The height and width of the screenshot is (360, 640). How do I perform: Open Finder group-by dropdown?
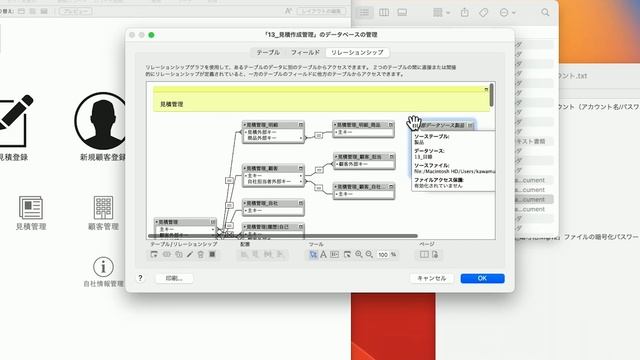(441, 13)
